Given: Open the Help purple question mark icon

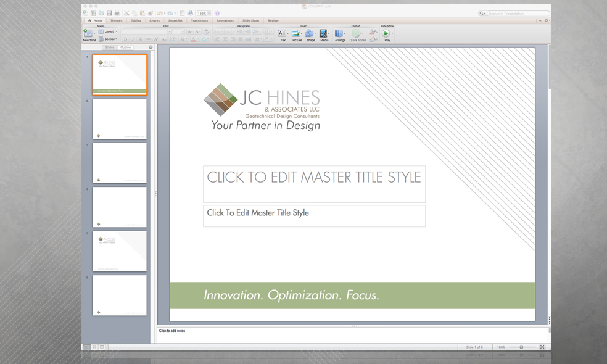Looking at the screenshot, I should (x=217, y=13).
